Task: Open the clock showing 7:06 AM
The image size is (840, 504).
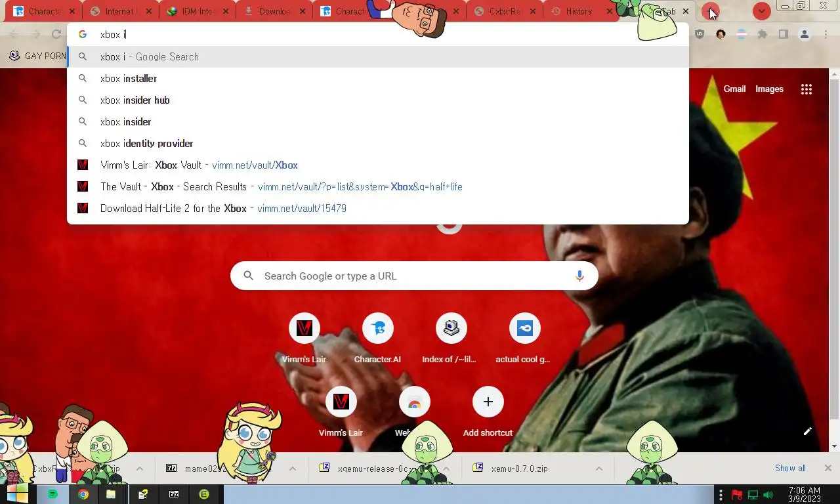Action: [804, 495]
